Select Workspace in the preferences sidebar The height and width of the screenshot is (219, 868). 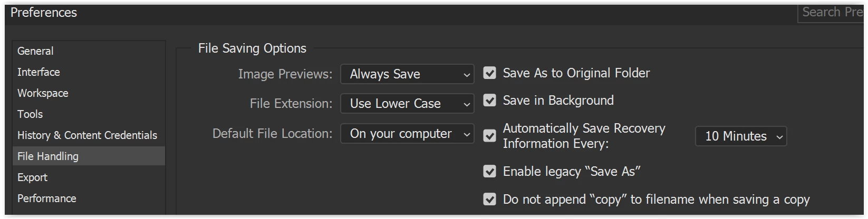pyautogui.click(x=43, y=93)
